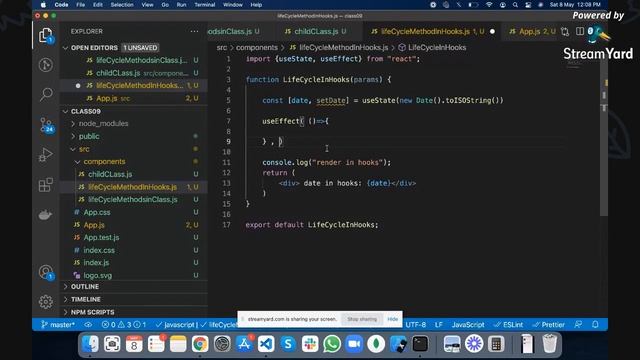Open the Terminal menu

click(x=204, y=5)
